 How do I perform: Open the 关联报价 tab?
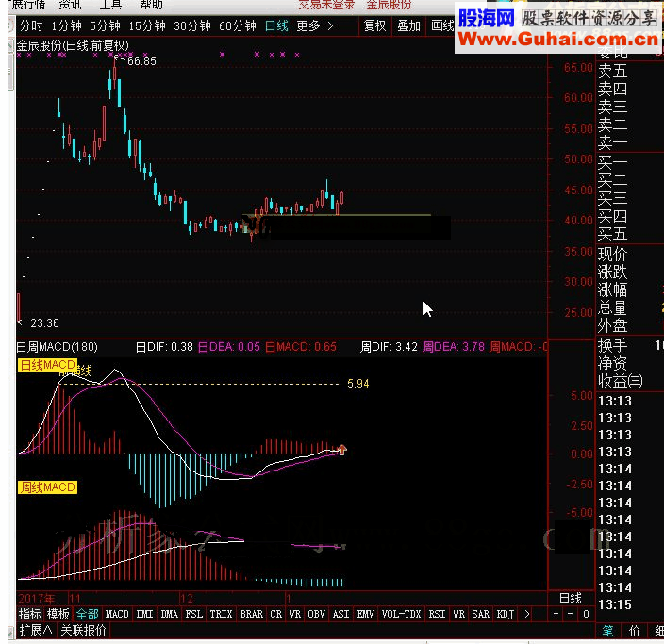[83, 630]
